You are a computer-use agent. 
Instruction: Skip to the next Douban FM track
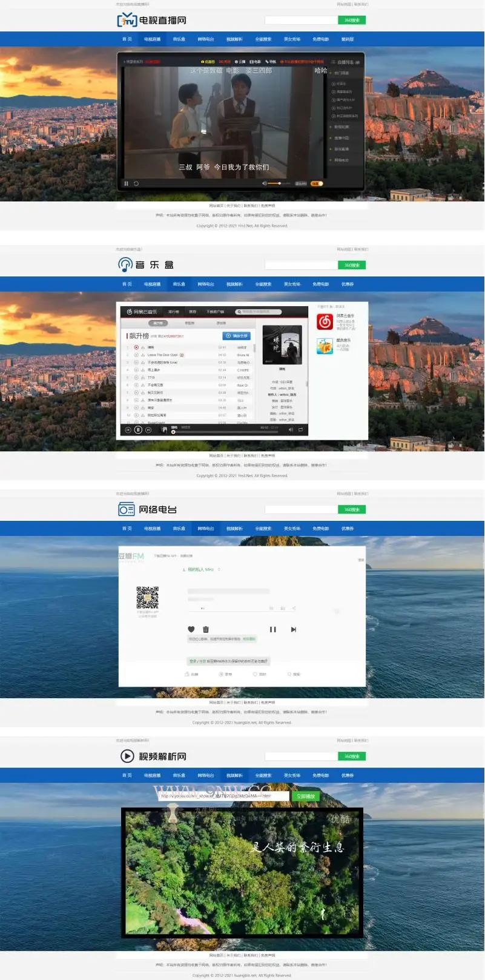tap(293, 629)
